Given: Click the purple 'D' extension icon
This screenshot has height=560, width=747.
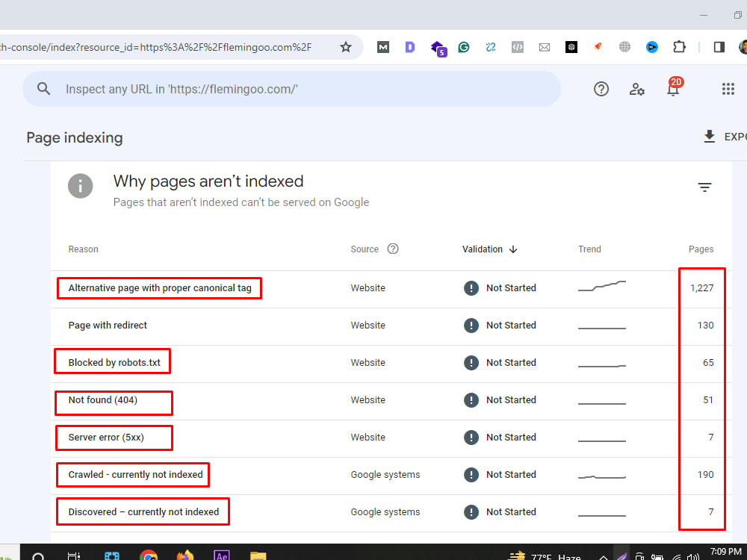Looking at the screenshot, I should click(409, 46).
